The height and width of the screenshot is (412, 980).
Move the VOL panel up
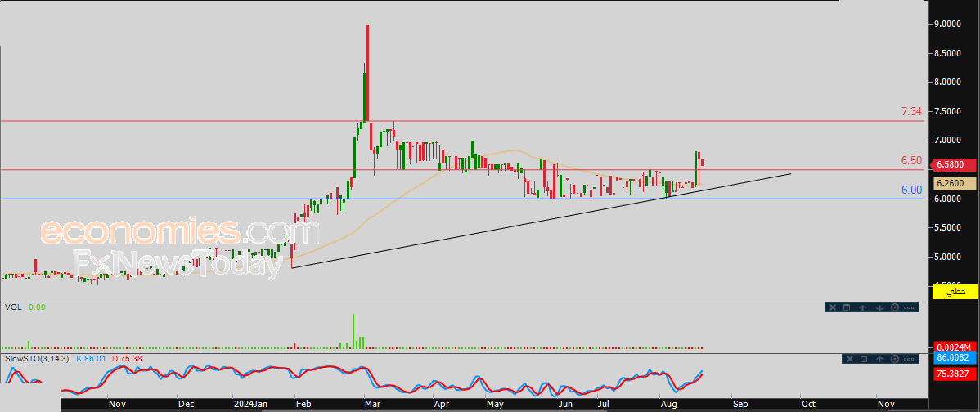tap(862, 307)
